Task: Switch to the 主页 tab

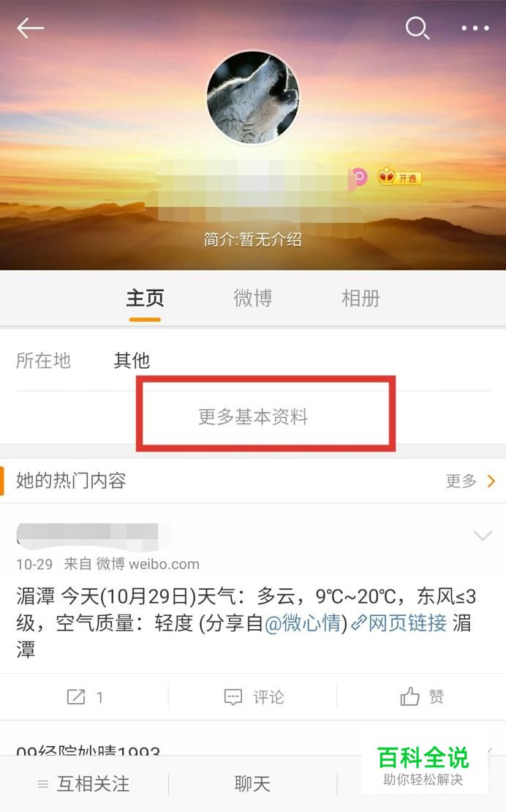Action: (x=145, y=298)
